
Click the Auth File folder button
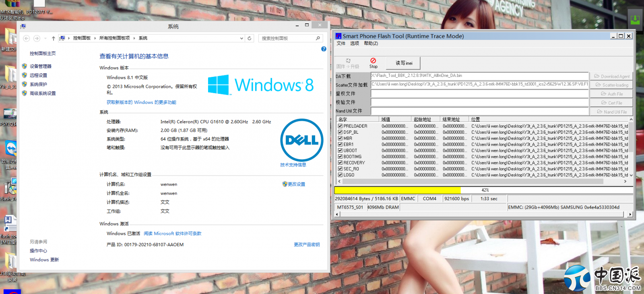pos(611,94)
